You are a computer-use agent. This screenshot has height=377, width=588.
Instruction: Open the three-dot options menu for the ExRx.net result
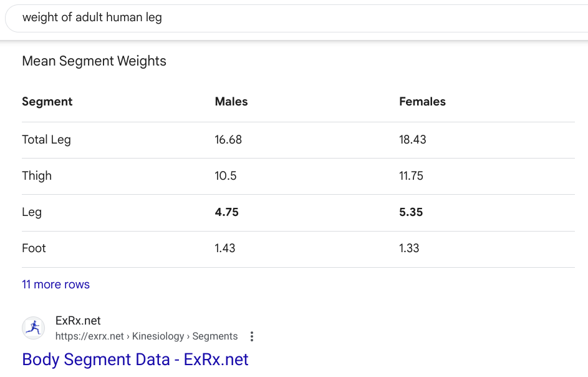251,335
